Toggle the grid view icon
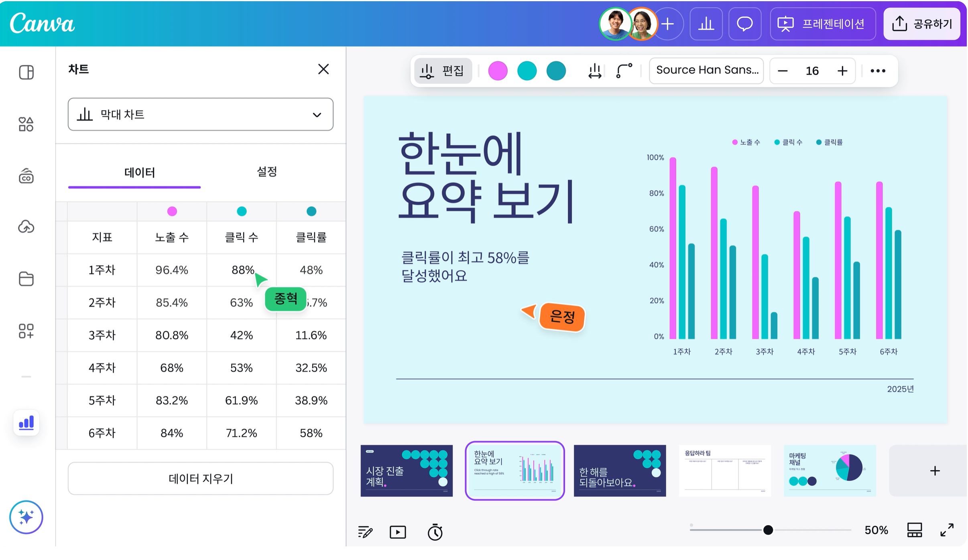 914,530
